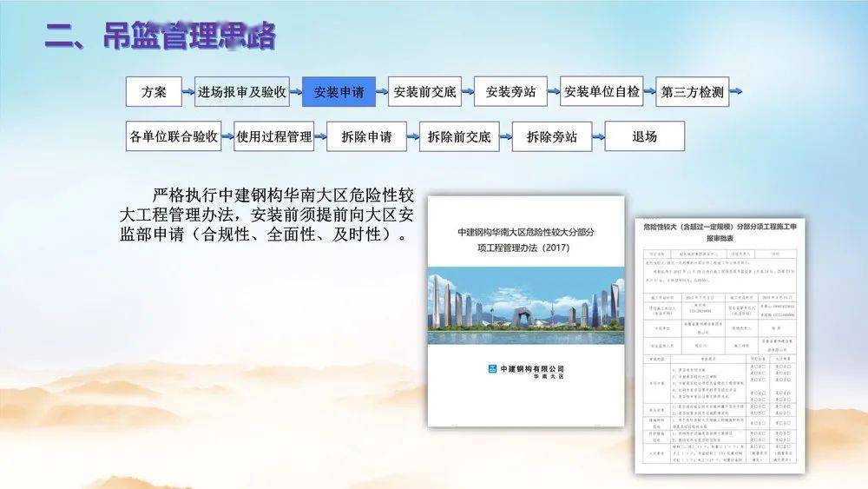Click the cover title 中建钢构华南大区危险性较大分部分
The width and height of the screenshot is (868, 489).
526,233
